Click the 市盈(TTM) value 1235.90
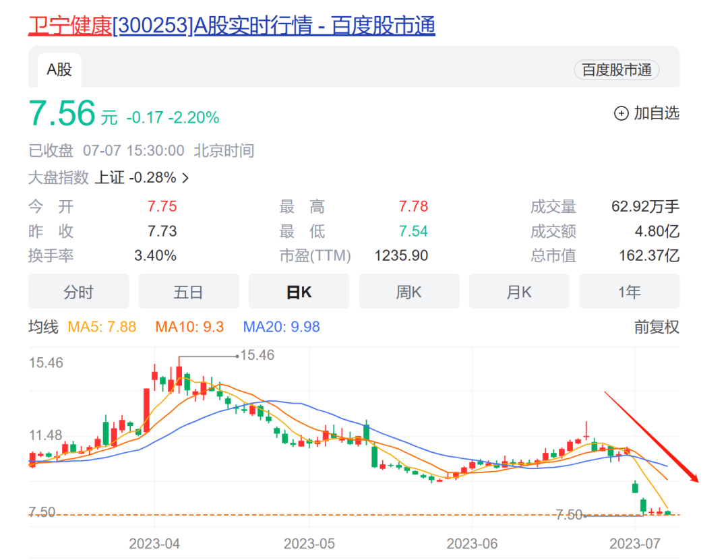Screen dimensions: 728x560 click(x=401, y=256)
